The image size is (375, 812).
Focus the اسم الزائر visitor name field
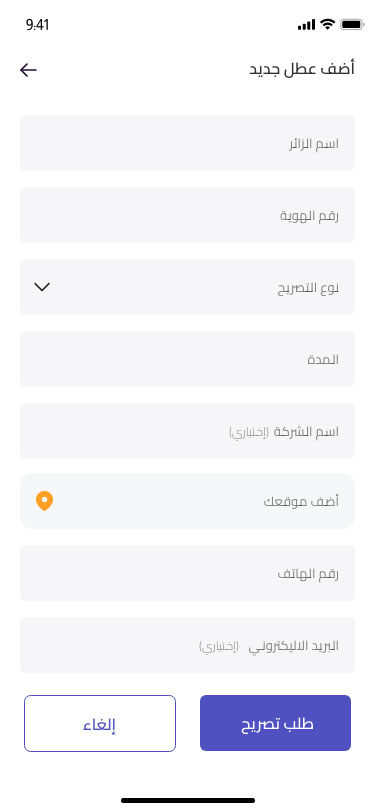point(188,143)
